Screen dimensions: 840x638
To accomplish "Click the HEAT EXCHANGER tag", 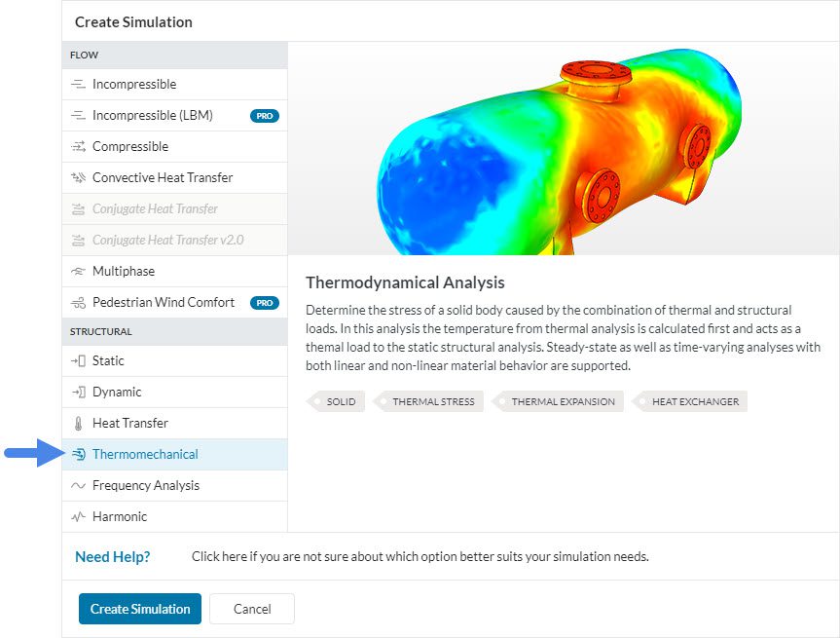I will pos(694,401).
